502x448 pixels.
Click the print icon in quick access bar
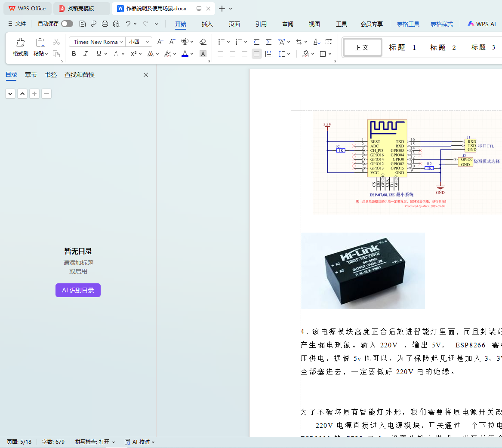click(105, 24)
